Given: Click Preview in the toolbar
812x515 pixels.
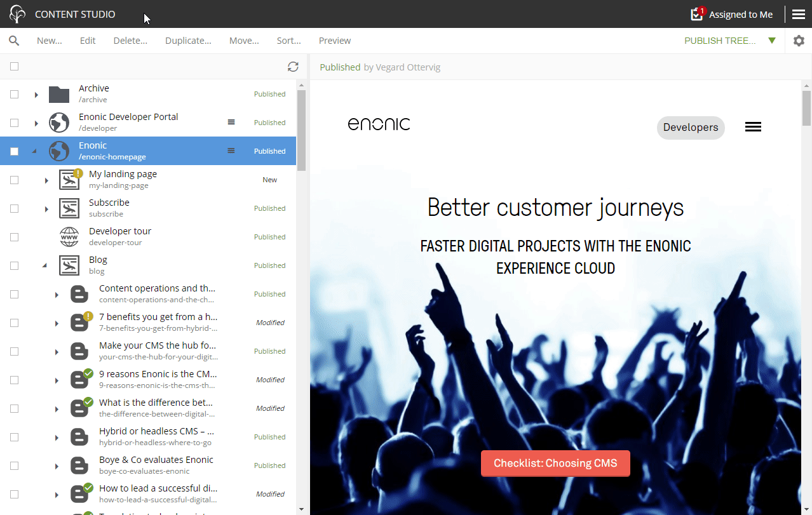Looking at the screenshot, I should pyautogui.click(x=335, y=41).
